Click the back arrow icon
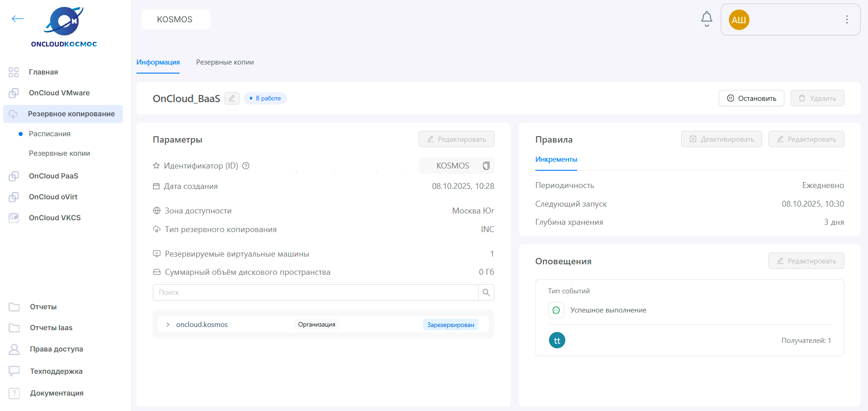The width and height of the screenshot is (868, 411). pyautogui.click(x=18, y=19)
